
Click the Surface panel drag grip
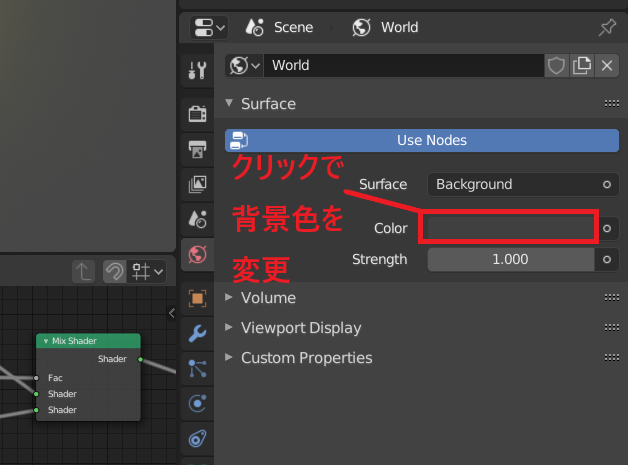(612, 104)
